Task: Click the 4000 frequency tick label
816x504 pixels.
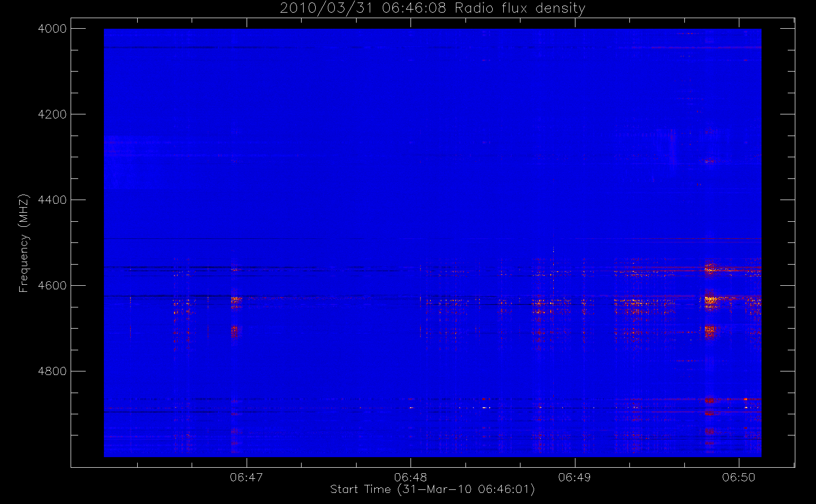Action: tap(52, 29)
